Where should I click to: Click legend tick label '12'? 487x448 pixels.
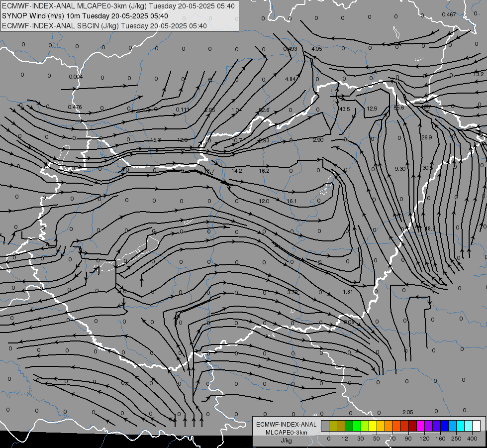pyautogui.click(x=344, y=439)
